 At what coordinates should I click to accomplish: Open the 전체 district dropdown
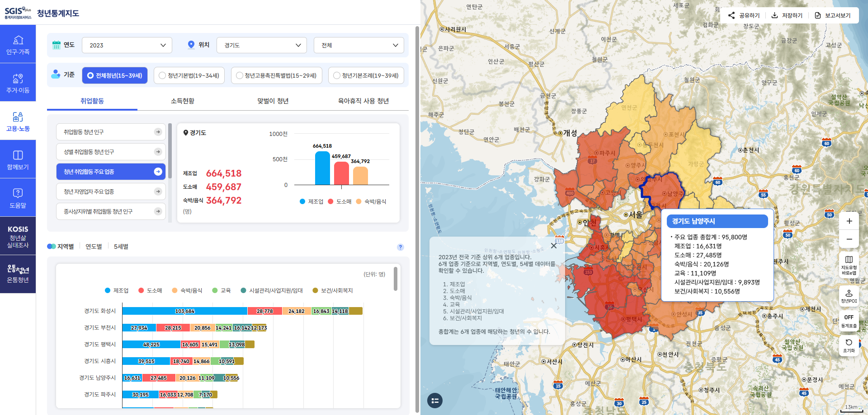(359, 45)
